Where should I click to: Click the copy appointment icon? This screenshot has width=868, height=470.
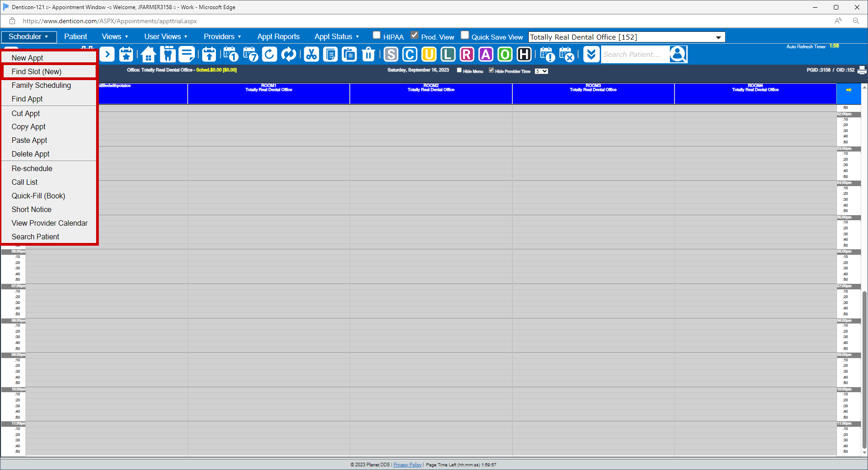pyautogui.click(x=330, y=55)
